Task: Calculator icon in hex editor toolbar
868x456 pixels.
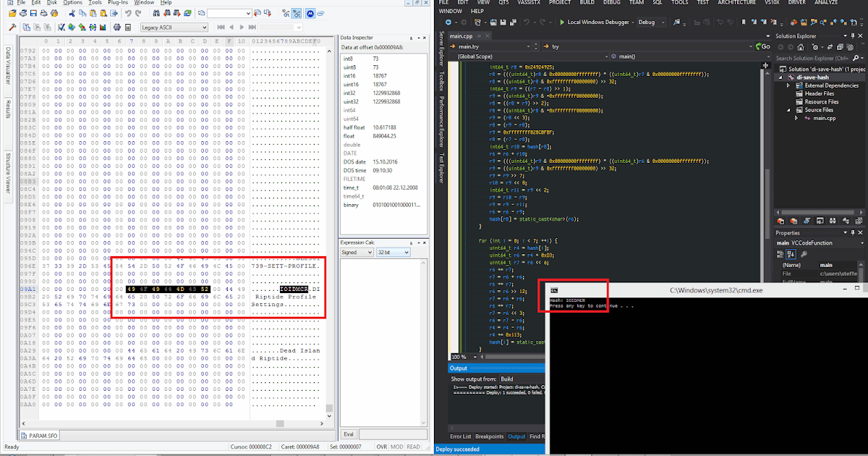Action: [127, 27]
